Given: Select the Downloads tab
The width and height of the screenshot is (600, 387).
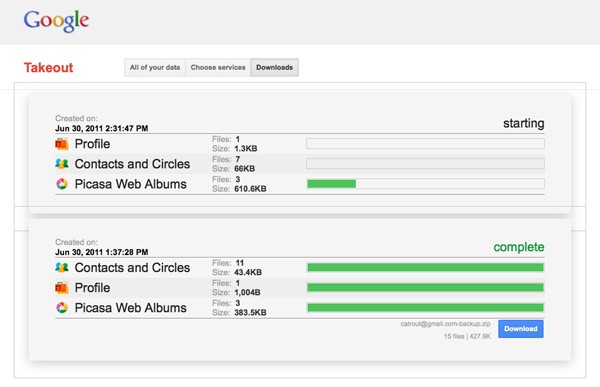Looking at the screenshot, I should pyautogui.click(x=274, y=67).
